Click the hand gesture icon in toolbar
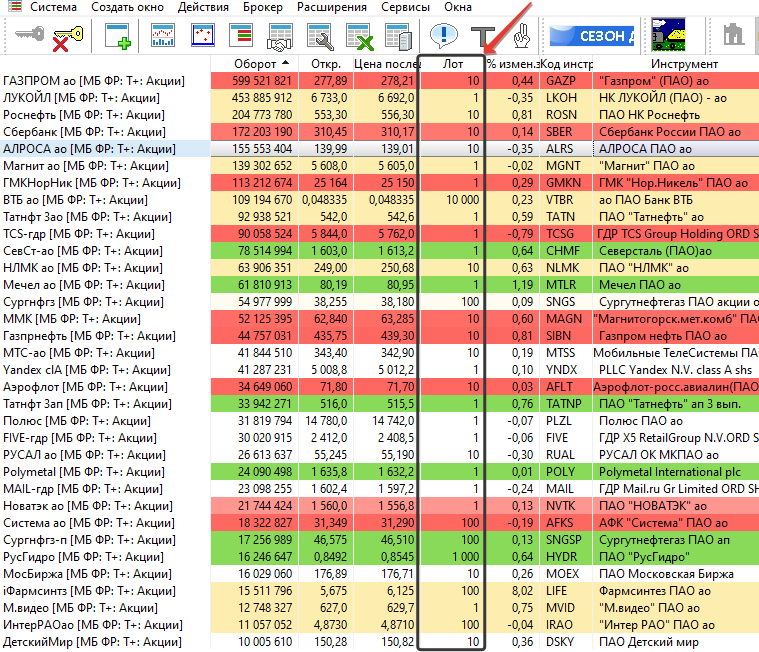The height and width of the screenshot is (652, 759). (x=520, y=37)
